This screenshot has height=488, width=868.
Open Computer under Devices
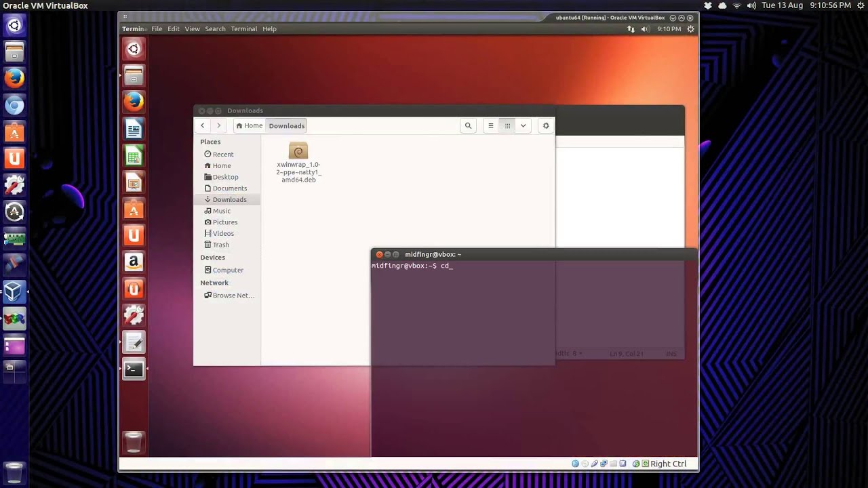pos(227,270)
